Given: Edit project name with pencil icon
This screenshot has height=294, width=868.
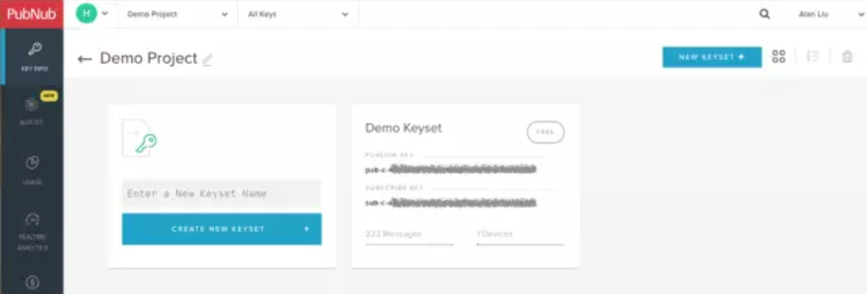Looking at the screenshot, I should tap(207, 60).
